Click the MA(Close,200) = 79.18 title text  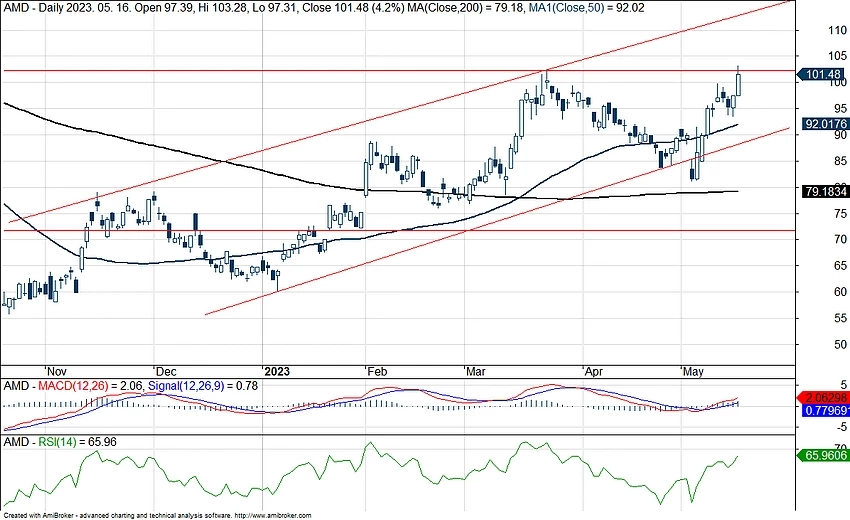(465, 8)
